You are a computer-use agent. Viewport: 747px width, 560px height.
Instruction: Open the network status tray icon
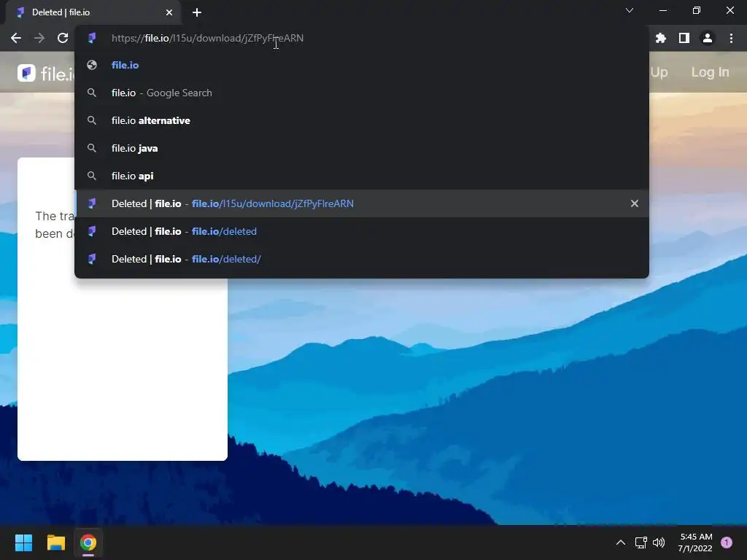click(640, 542)
